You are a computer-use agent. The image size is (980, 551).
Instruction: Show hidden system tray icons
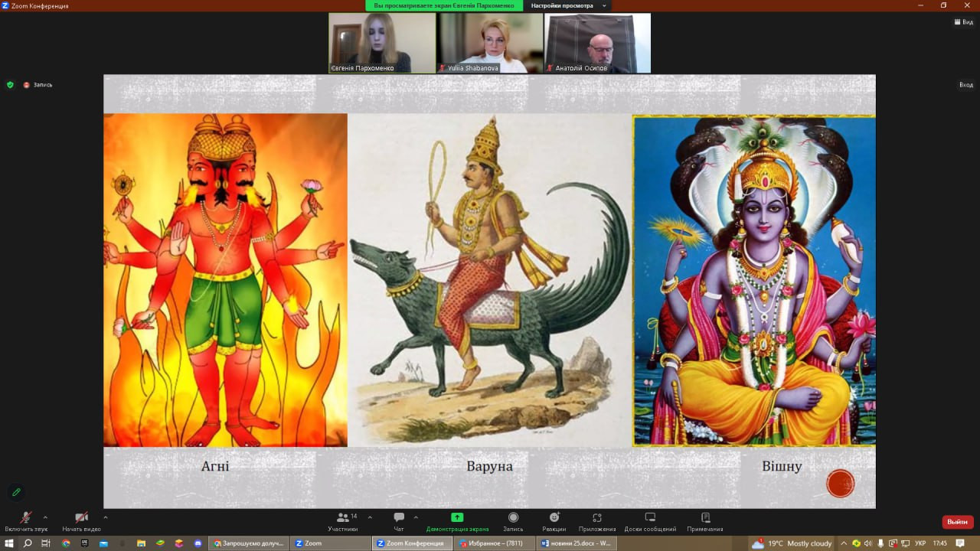[844, 543]
